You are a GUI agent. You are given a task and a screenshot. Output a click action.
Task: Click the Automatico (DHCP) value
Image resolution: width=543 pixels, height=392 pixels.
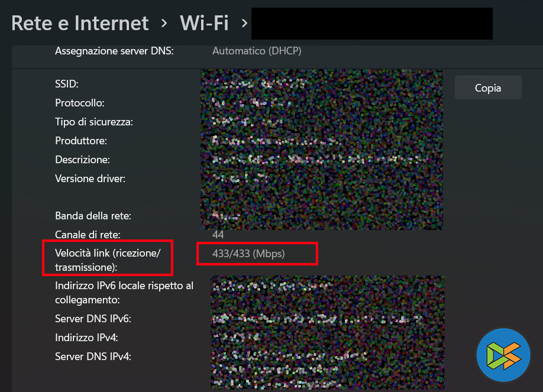tap(257, 51)
